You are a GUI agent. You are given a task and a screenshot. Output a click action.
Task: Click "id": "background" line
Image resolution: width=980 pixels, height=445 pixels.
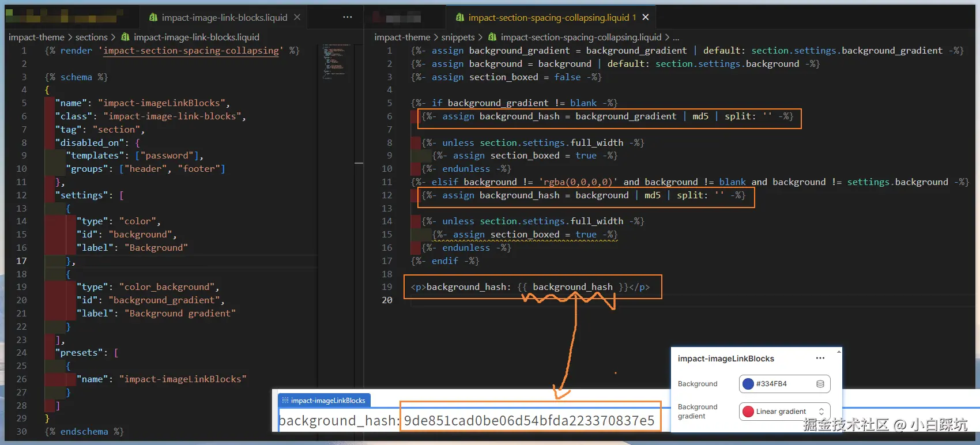[127, 235]
